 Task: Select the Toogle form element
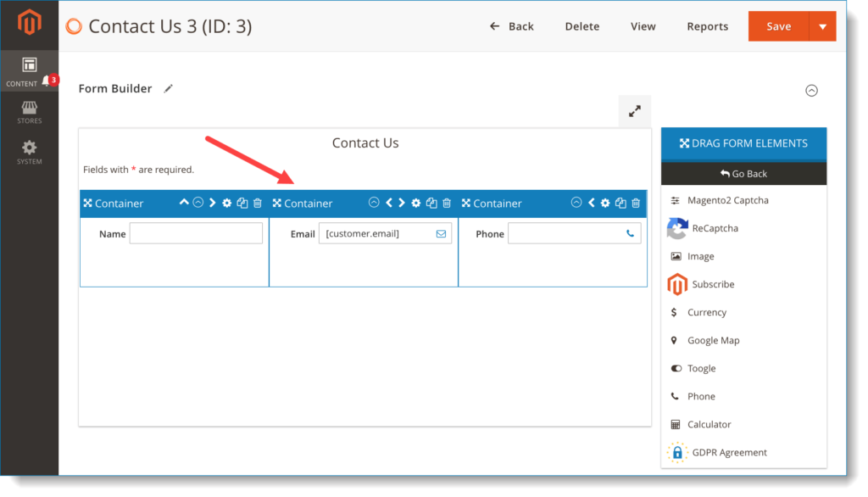point(701,368)
